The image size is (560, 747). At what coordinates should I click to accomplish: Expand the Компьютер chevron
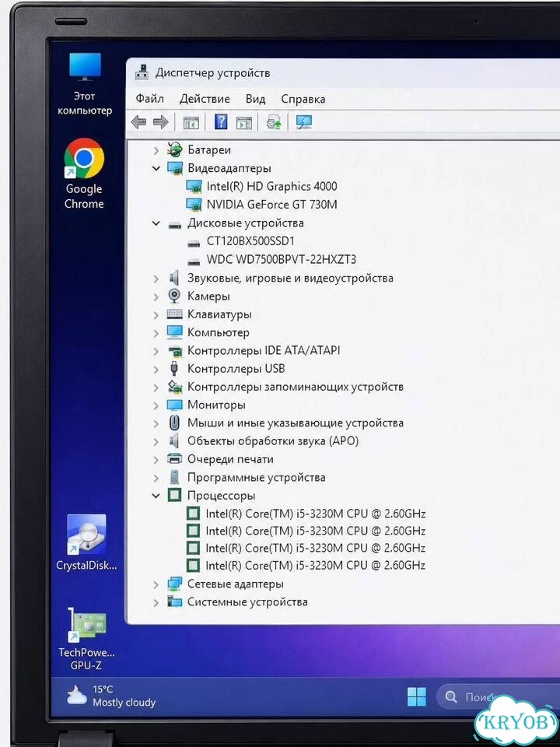click(156, 333)
